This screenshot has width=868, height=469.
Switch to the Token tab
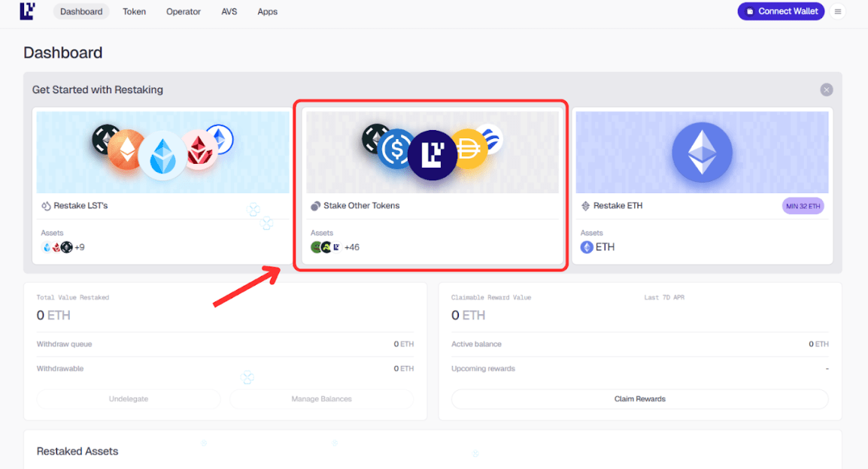(134, 11)
